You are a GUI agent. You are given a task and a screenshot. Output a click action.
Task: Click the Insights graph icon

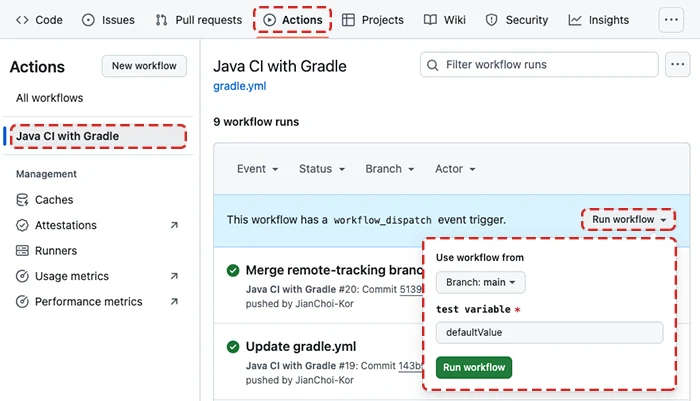pos(575,20)
